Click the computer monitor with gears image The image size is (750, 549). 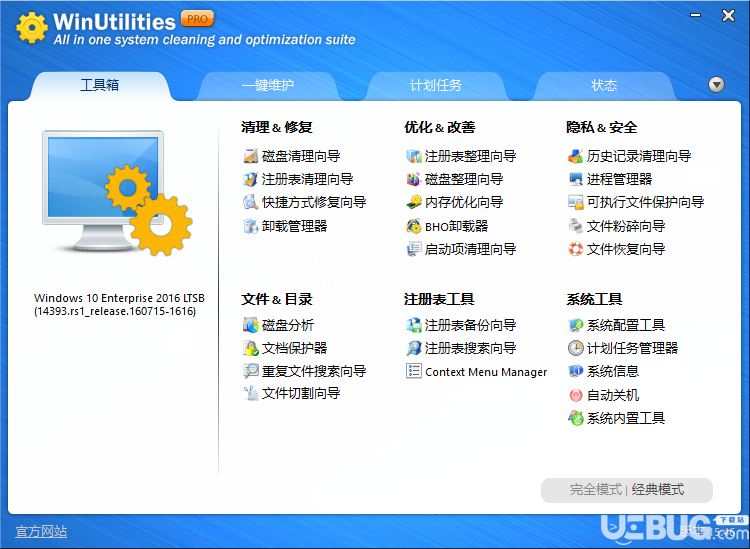(x=117, y=193)
